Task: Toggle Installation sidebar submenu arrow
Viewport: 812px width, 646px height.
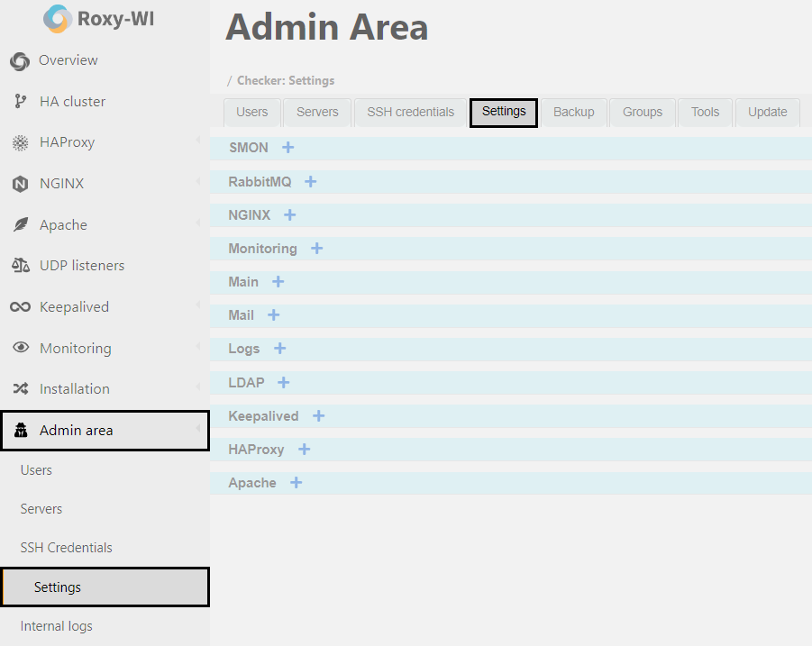Action: point(198,387)
